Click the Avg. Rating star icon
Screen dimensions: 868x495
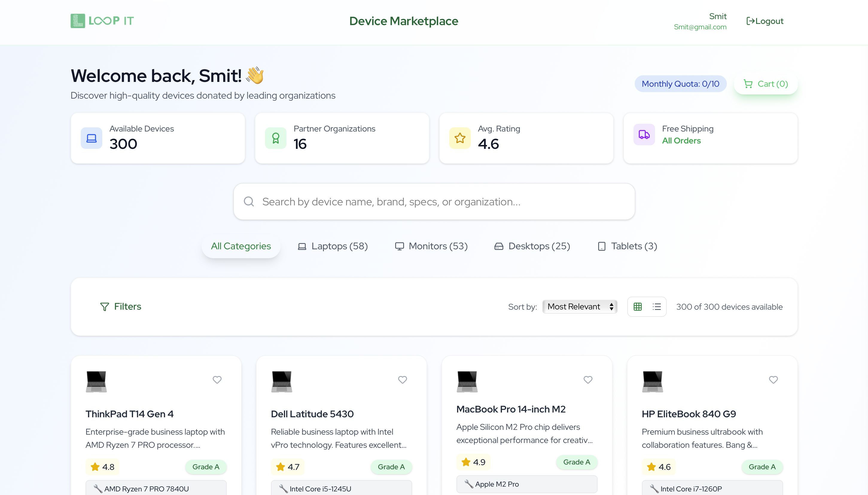pyautogui.click(x=460, y=138)
